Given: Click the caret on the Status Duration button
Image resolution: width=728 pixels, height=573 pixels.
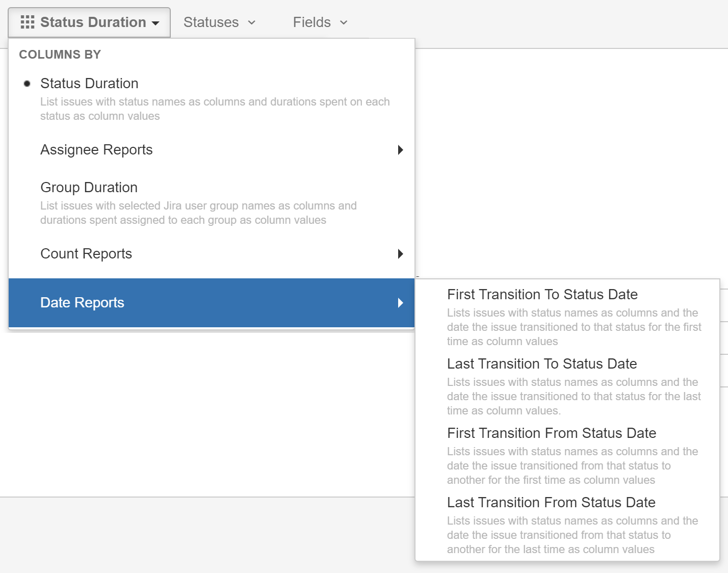Looking at the screenshot, I should (155, 23).
